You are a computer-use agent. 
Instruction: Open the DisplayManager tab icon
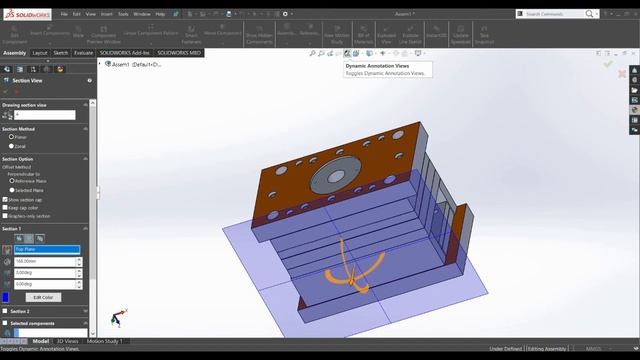click(60, 69)
